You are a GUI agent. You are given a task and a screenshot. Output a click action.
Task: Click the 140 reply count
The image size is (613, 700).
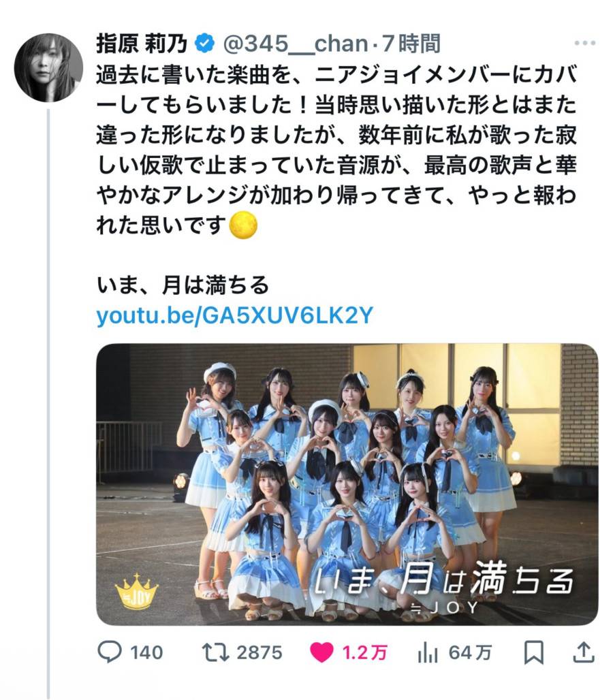click(x=146, y=653)
